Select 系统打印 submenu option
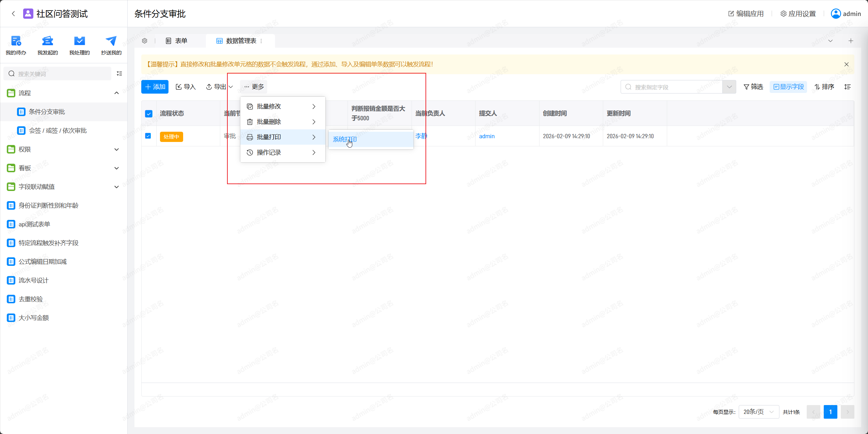 [x=345, y=140]
